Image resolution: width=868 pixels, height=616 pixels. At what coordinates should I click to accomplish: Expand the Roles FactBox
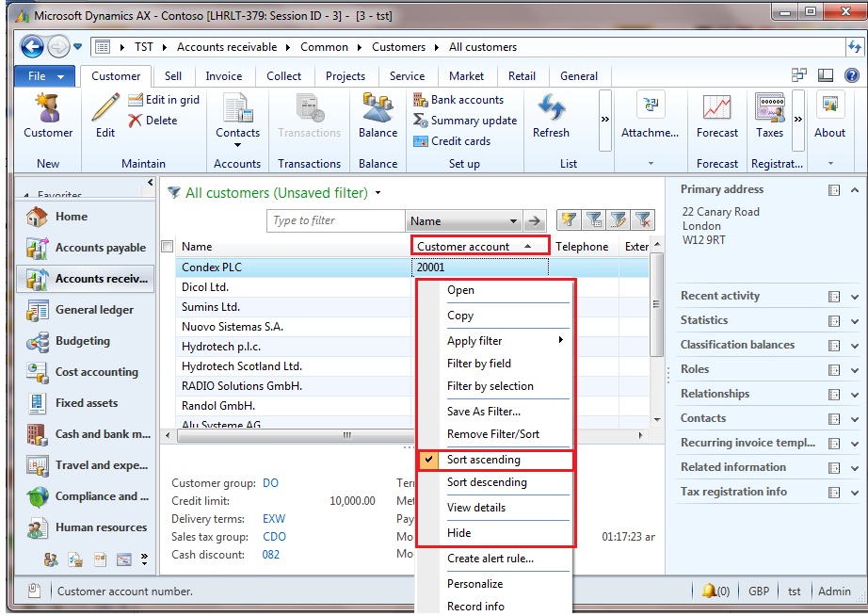pyautogui.click(x=855, y=370)
